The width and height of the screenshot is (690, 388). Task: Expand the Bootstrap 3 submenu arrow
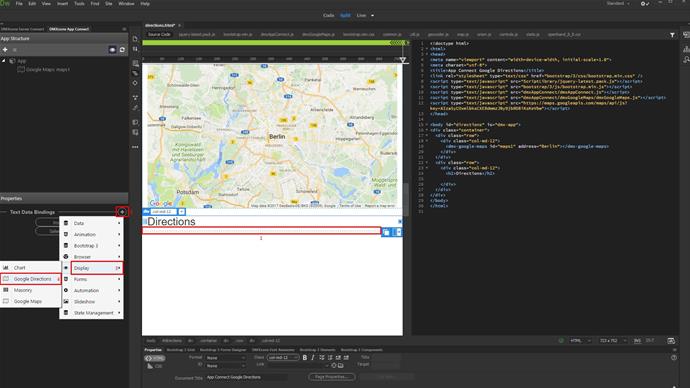(x=119, y=245)
